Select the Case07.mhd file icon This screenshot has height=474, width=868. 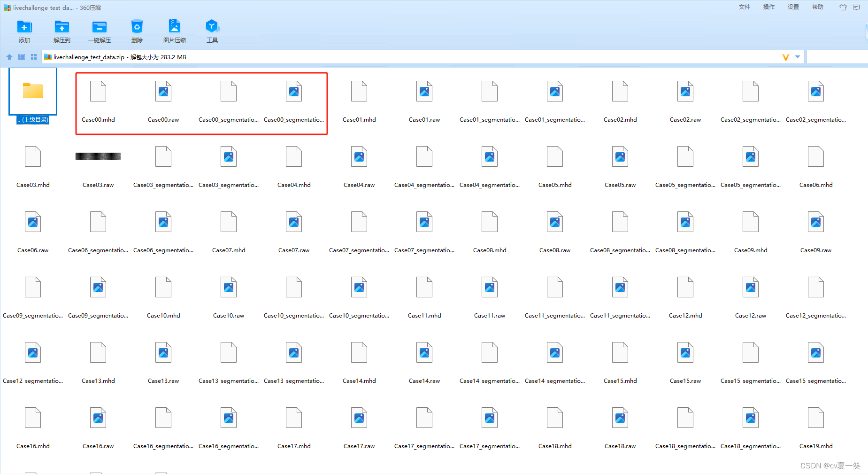229,222
